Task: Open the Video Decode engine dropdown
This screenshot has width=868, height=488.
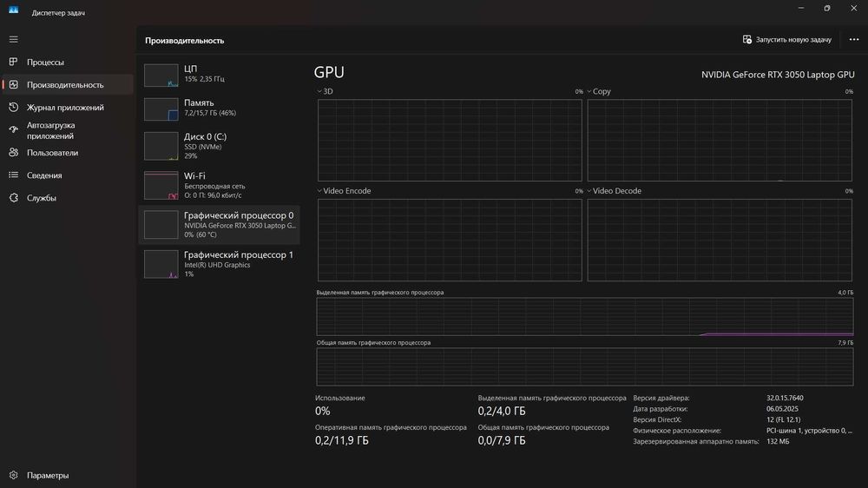Action: coord(589,190)
